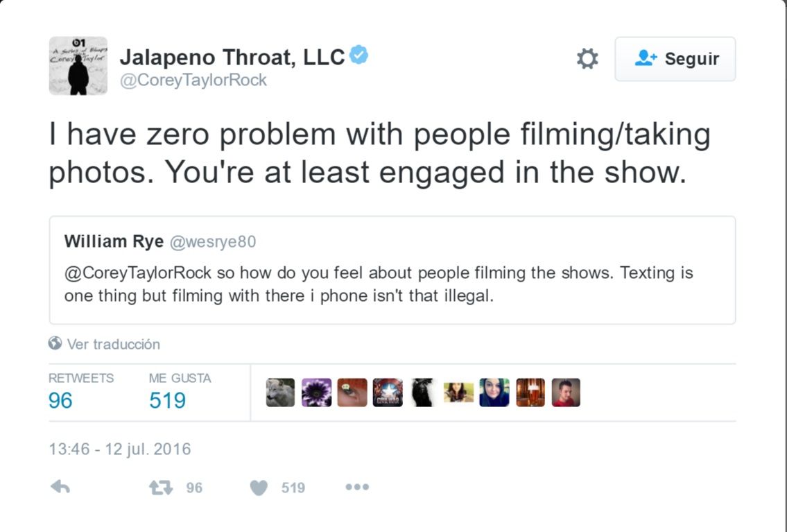View the 96 retweets count
The height and width of the screenshot is (532, 787).
point(60,400)
